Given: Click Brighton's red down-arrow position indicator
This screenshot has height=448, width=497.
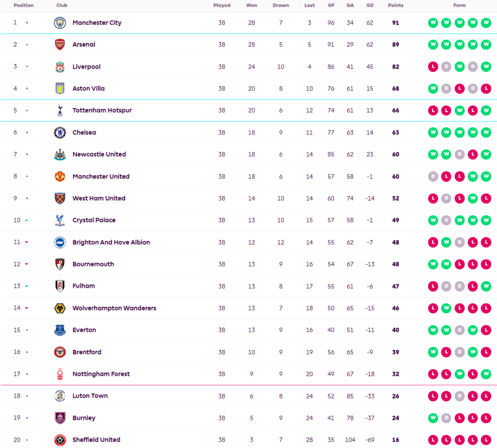Looking at the screenshot, I should point(27,242).
